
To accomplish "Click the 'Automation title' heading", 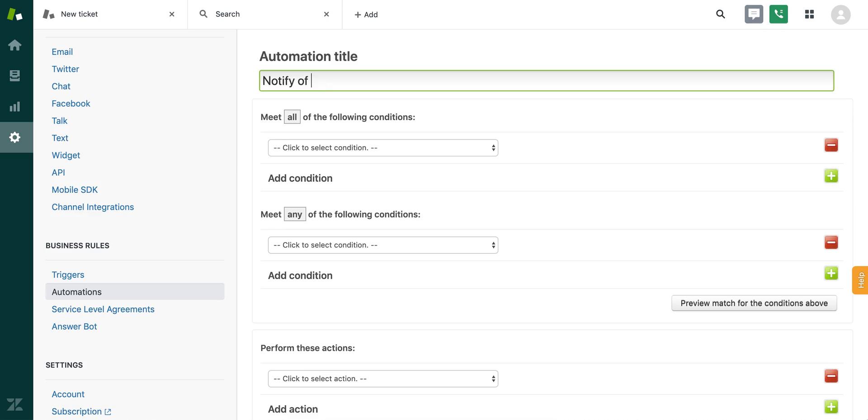I will (x=308, y=56).
